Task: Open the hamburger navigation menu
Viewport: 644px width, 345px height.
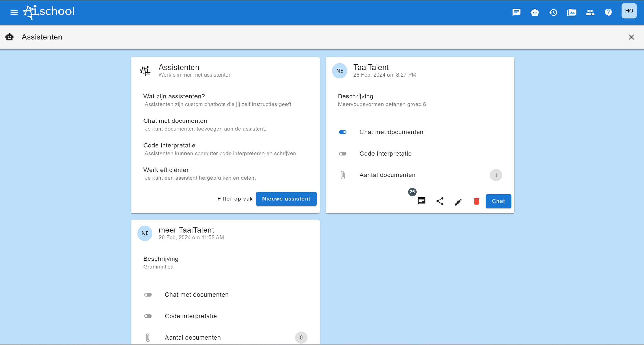Action: tap(14, 12)
